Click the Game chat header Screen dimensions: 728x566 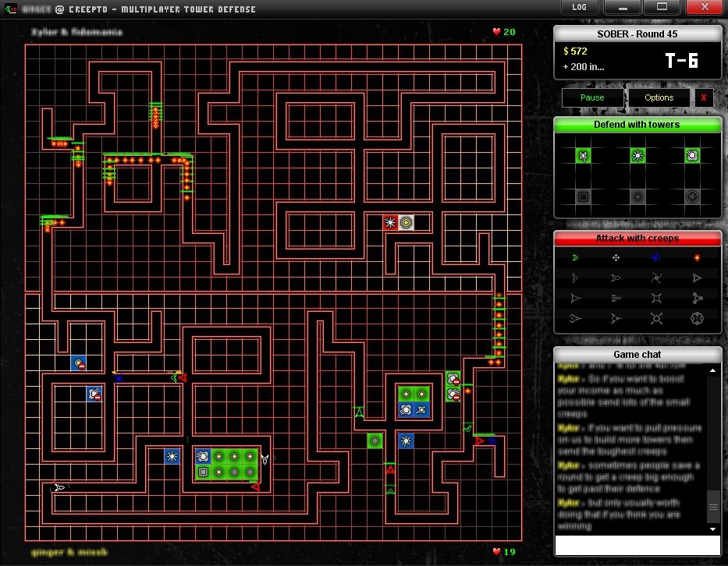click(637, 355)
